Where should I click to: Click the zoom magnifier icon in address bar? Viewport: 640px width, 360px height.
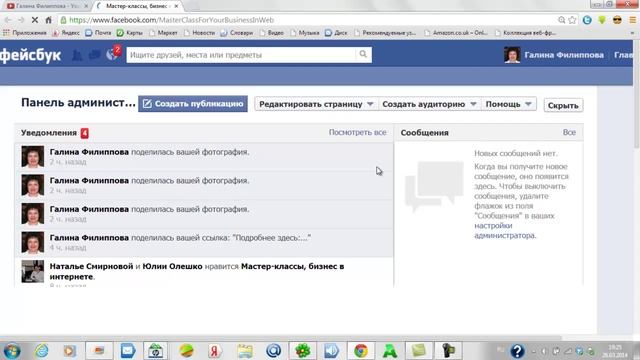(x=562, y=20)
